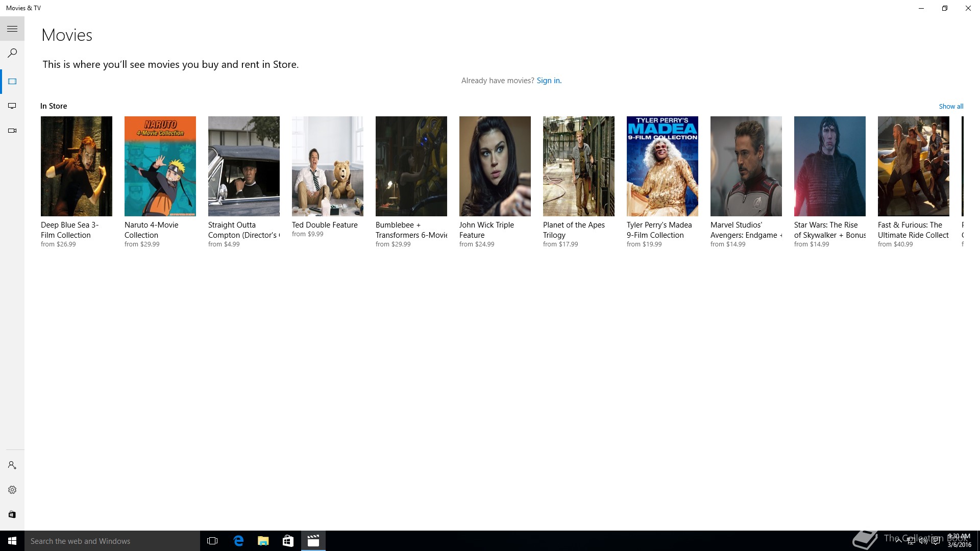This screenshot has height=551, width=980.
Task: Click the search magnifier icon in sidebar
Action: (x=12, y=53)
